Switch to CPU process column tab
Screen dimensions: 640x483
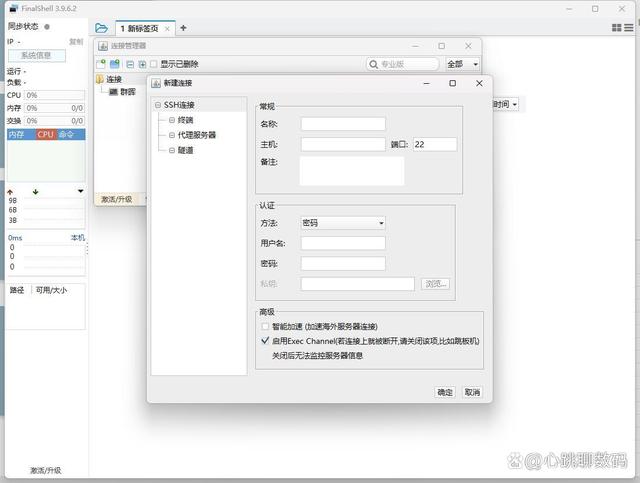(x=45, y=134)
